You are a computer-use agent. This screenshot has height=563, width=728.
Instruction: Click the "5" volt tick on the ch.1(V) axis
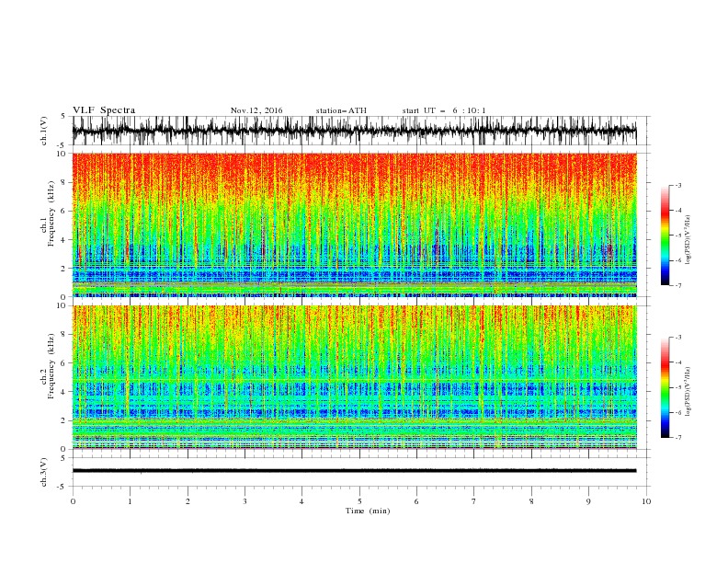coord(63,116)
